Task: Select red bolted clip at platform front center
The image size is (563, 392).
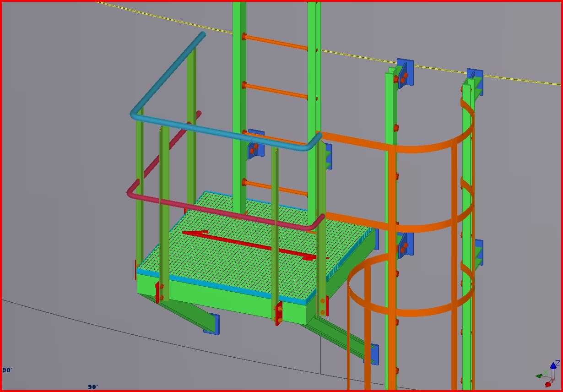Action: pyautogui.click(x=278, y=314)
